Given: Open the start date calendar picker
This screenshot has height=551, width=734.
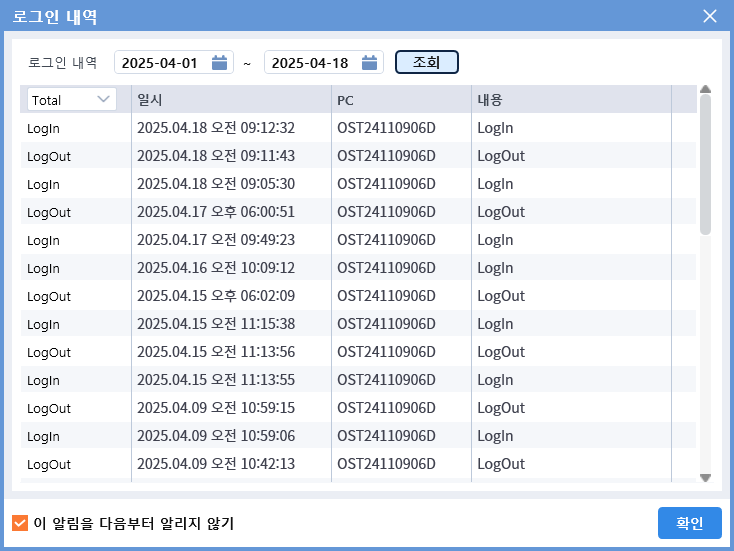Looking at the screenshot, I should click(220, 63).
